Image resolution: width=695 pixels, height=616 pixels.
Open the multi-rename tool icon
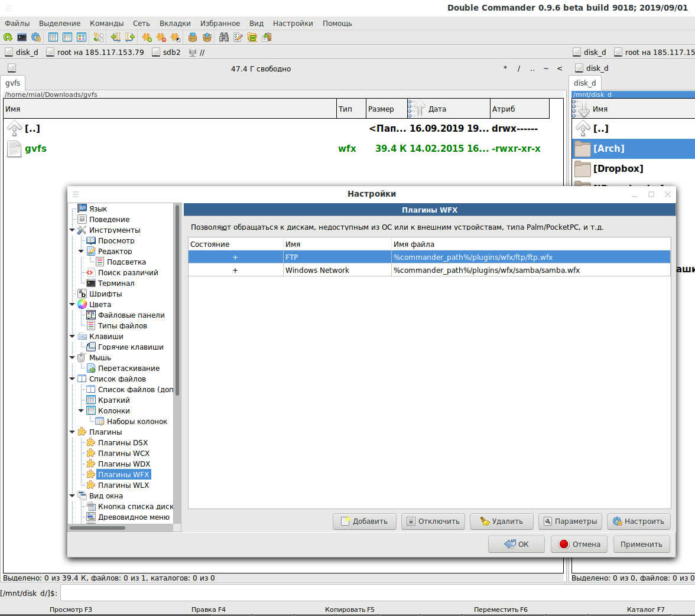[x=238, y=37]
